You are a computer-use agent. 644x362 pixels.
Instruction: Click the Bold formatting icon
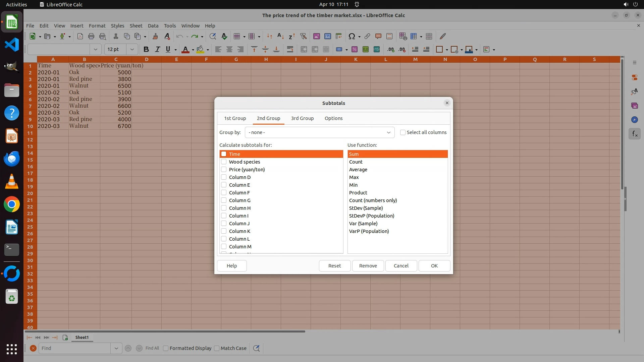point(146,50)
